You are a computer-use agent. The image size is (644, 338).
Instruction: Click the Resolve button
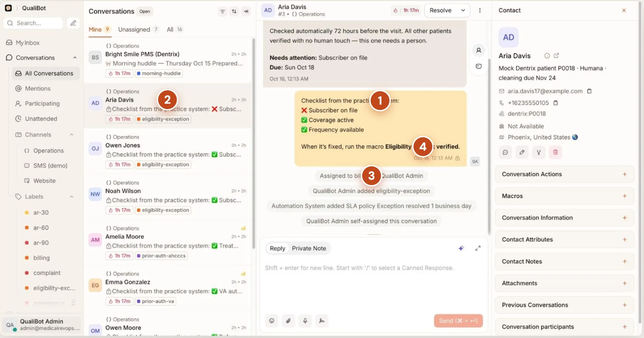pos(441,10)
